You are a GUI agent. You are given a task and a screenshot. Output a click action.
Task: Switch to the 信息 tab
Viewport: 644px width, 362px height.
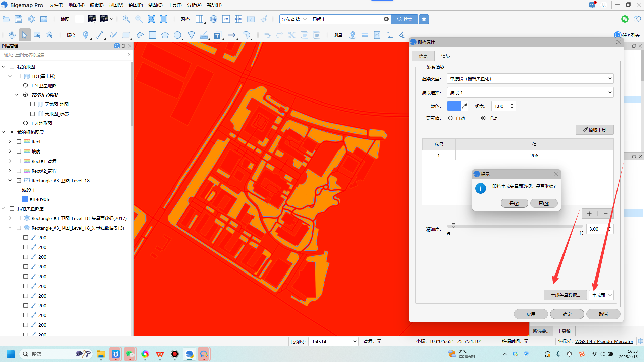click(x=423, y=56)
